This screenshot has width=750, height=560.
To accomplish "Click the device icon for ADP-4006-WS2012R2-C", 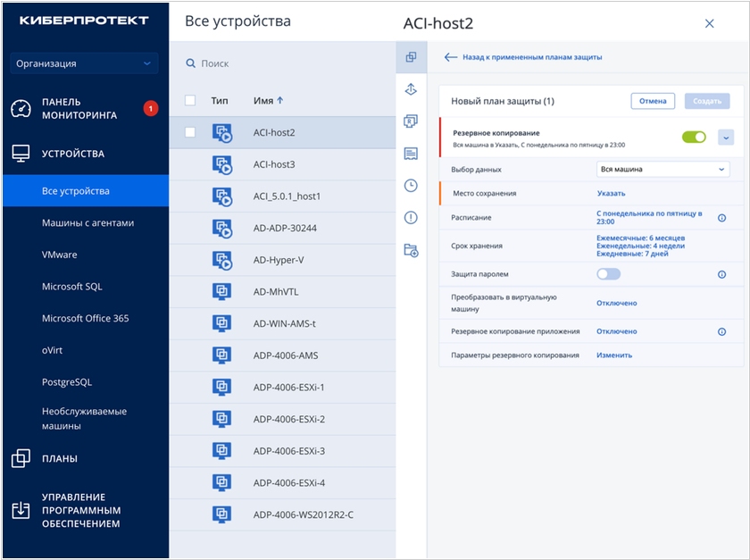I will pos(221,514).
